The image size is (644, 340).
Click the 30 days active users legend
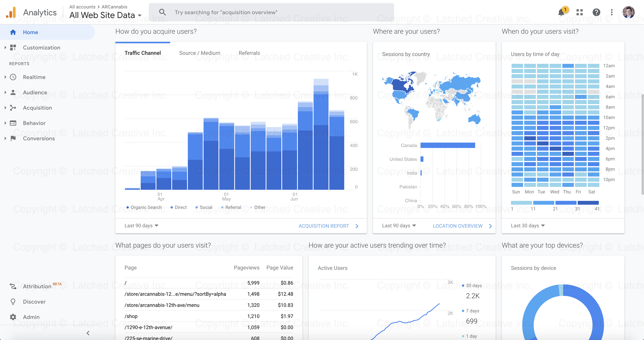pos(472,286)
